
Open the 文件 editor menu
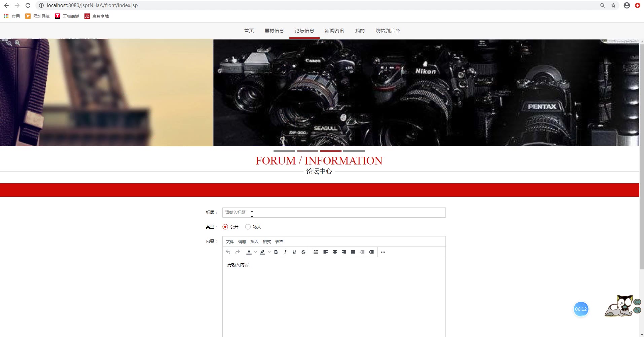coord(230,241)
